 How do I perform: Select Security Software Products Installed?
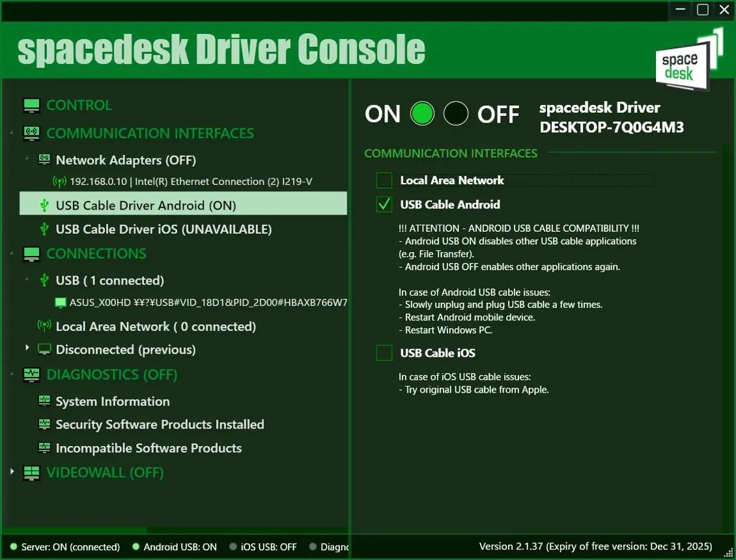(x=160, y=425)
